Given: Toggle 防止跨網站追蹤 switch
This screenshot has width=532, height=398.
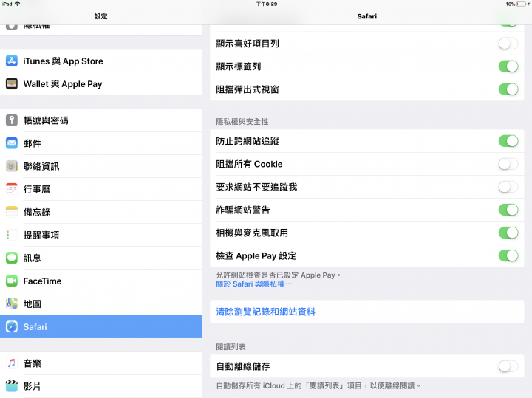Looking at the screenshot, I should click(508, 141).
